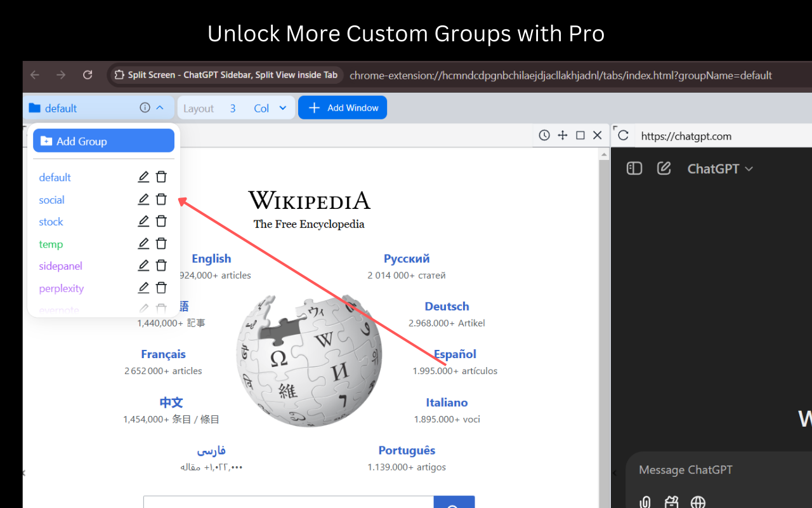
Task: Click the browser back arrow
Action: (35, 75)
